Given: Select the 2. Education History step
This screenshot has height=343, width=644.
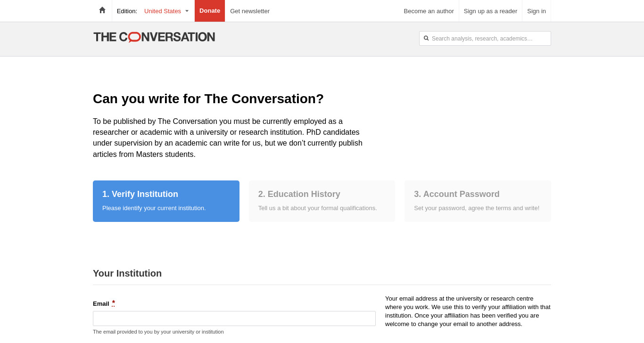Looking at the screenshot, I should [x=322, y=201].
